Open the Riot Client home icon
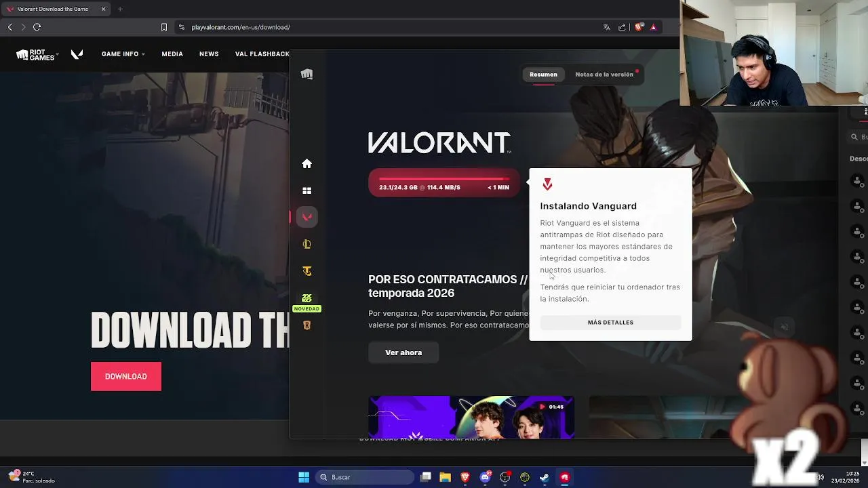Viewport: 868px width, 488px height. (307, 163)
